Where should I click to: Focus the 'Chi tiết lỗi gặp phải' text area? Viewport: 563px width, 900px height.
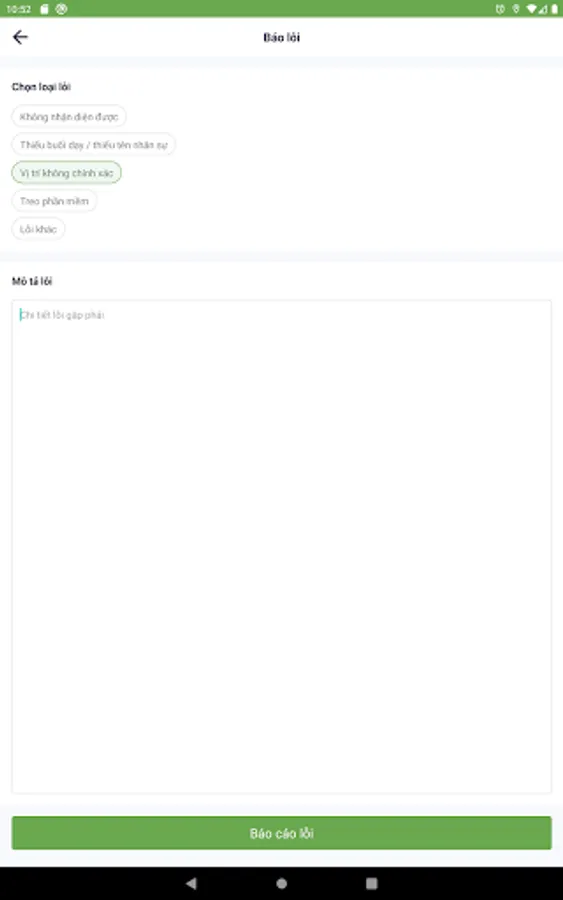281,546
